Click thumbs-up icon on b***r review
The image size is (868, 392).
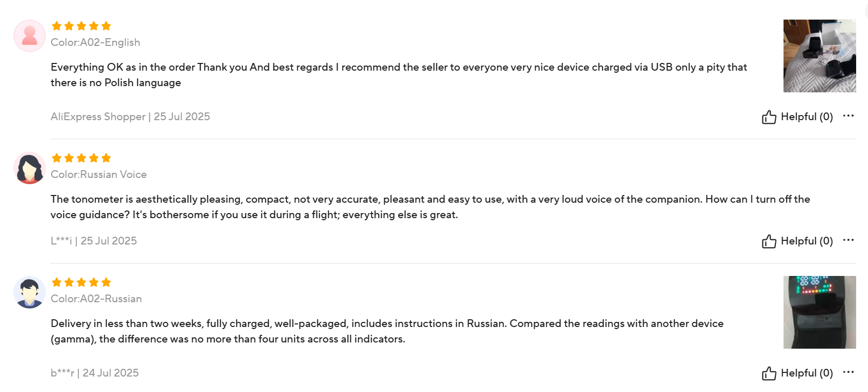tap(769, 373)
